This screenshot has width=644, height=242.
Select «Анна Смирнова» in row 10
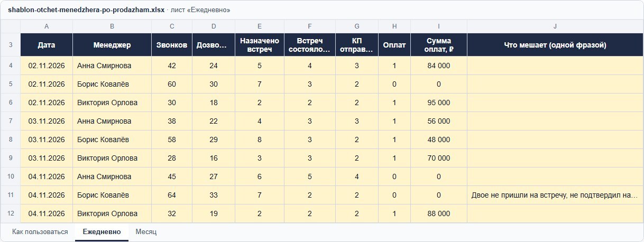pos(112,176)
